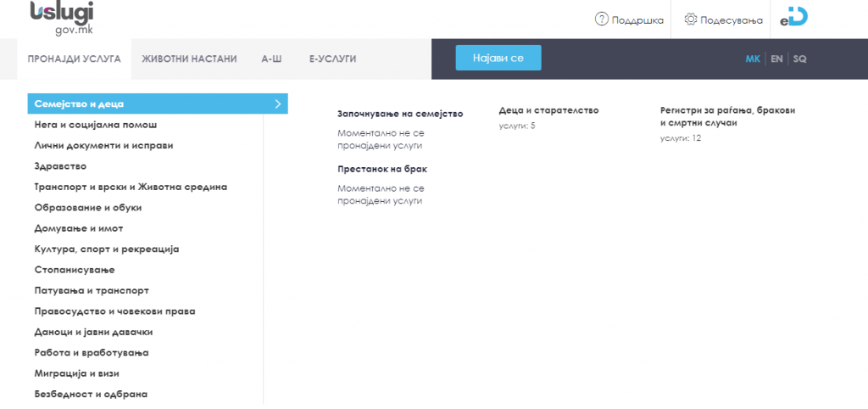Select Здравство category in sidebar

tap(60, 166)
